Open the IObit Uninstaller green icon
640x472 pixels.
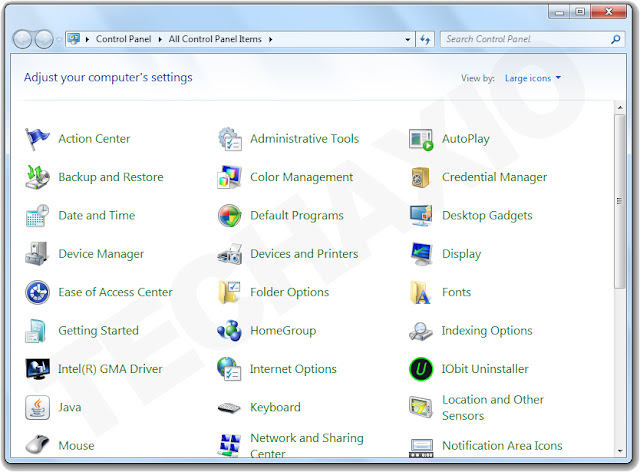[x=421, y=369]
